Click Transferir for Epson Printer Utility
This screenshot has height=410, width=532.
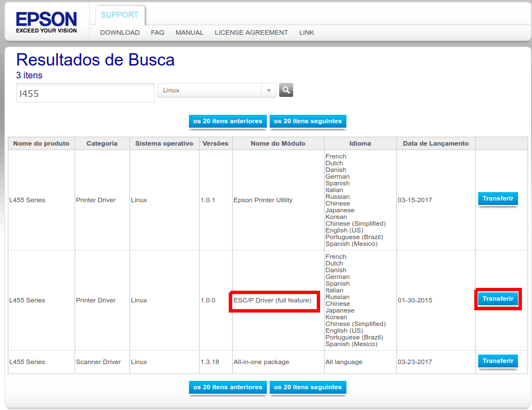click(498, 199)
